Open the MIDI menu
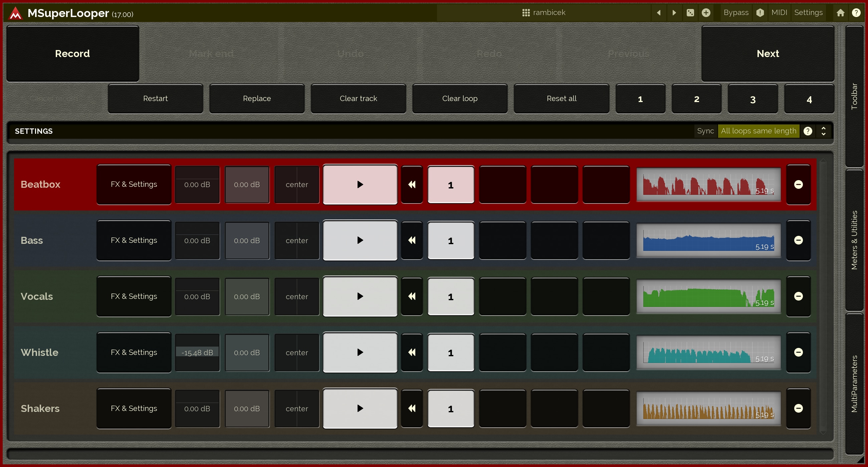The width and height of the screenshot is (868, 467). (779, 13)
